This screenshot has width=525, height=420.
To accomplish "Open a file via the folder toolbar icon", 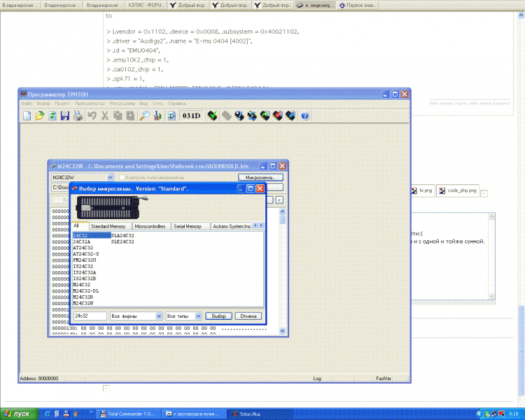I will [39, 116].
